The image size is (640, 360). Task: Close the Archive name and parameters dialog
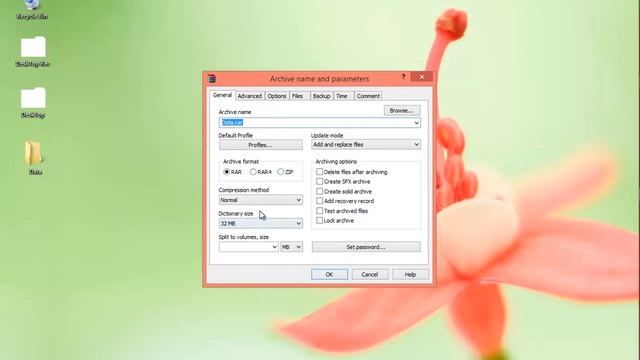point(422,76)
